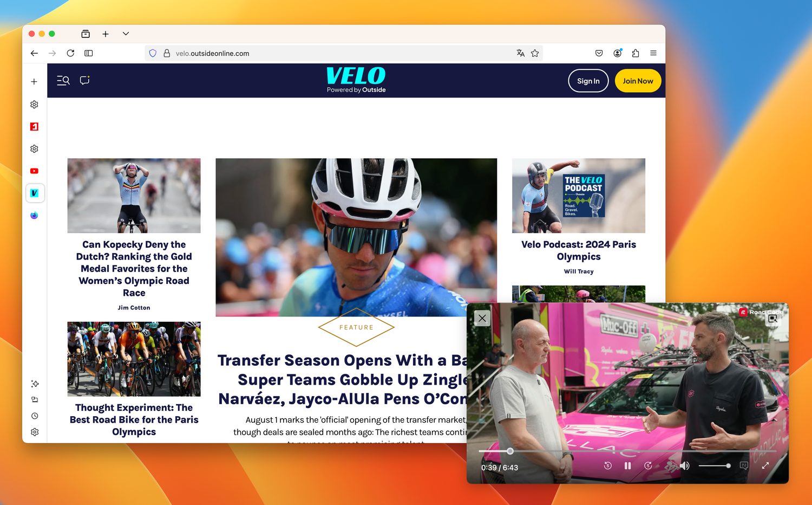Seek the picture-in-picture video using the progress bar

click(x=627, y=451)
